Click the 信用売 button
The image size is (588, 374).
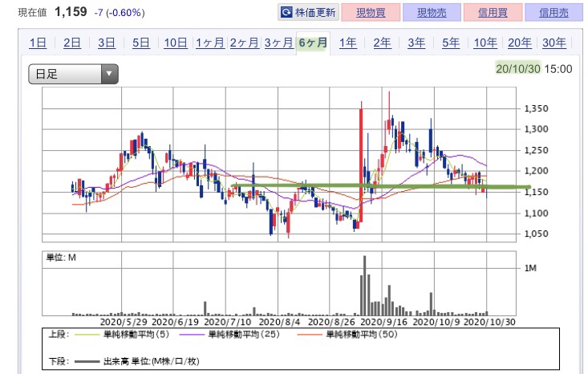[554, 12]
